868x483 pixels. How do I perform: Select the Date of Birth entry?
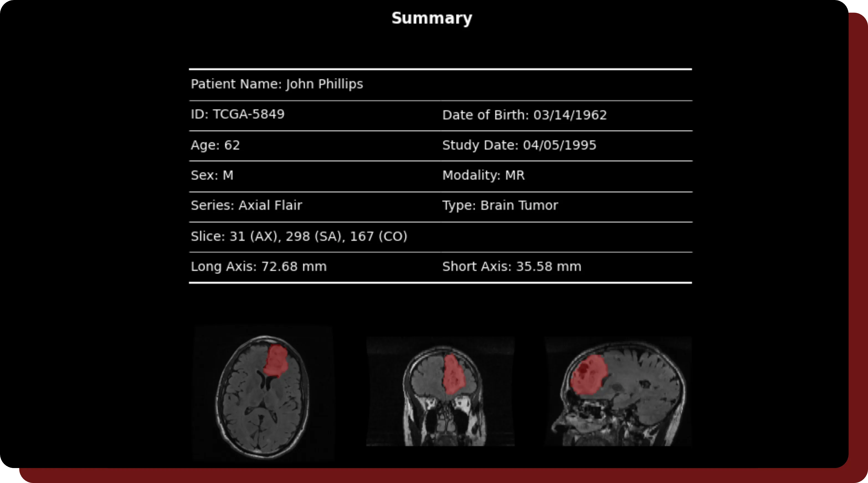point(524,115)
